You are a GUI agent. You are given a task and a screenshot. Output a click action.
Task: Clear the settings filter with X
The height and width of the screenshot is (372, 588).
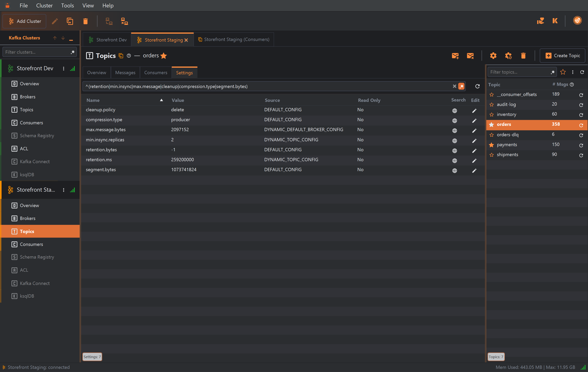pyautogui.click(x=454, y=86)
